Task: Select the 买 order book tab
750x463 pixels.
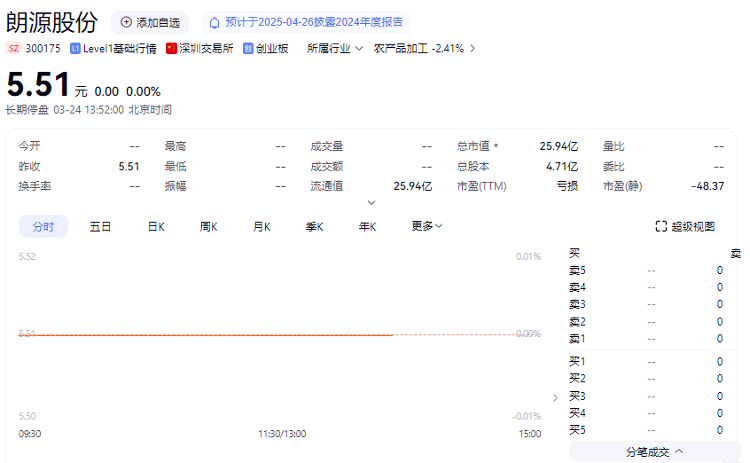Action: (574, 253)
